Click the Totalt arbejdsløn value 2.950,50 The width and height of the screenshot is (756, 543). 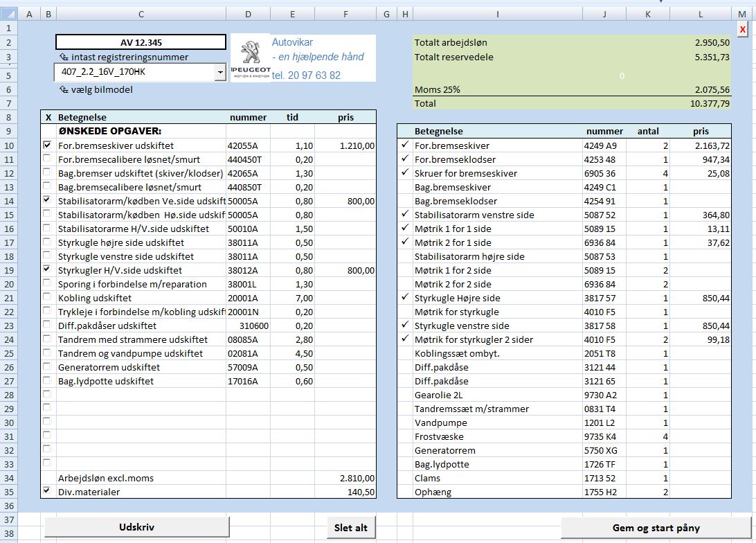712,42
